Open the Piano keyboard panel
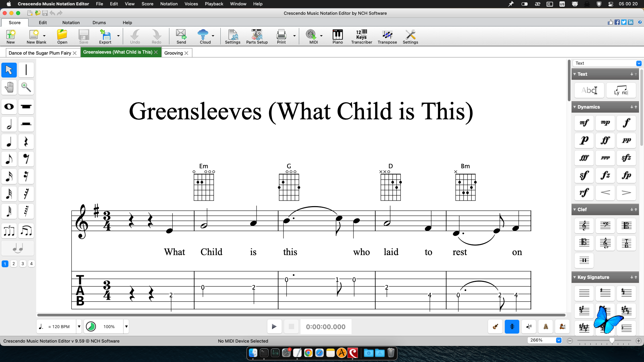The width and height of the screenshot is (644, 362). pyautogui.click(x=337, y=37)
